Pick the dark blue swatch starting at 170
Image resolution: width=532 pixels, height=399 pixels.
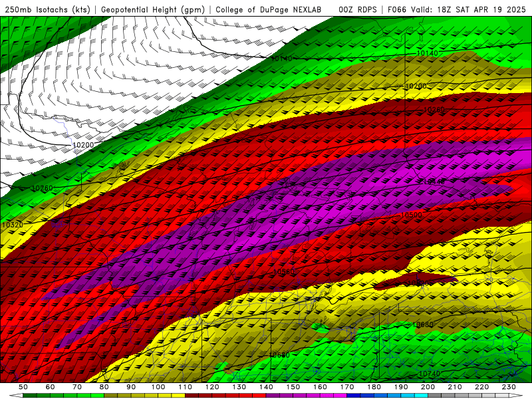pyautogui.click(x=354, y=396)
